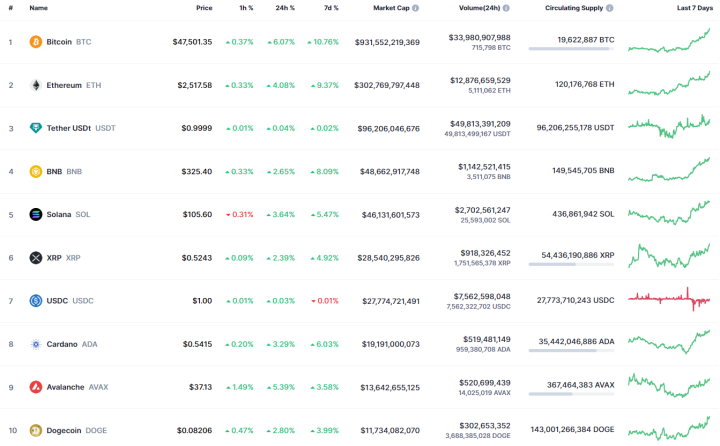The image size is (720, 446).
Task: Click BNB volume $1,142,521,415
Action: 484,167
